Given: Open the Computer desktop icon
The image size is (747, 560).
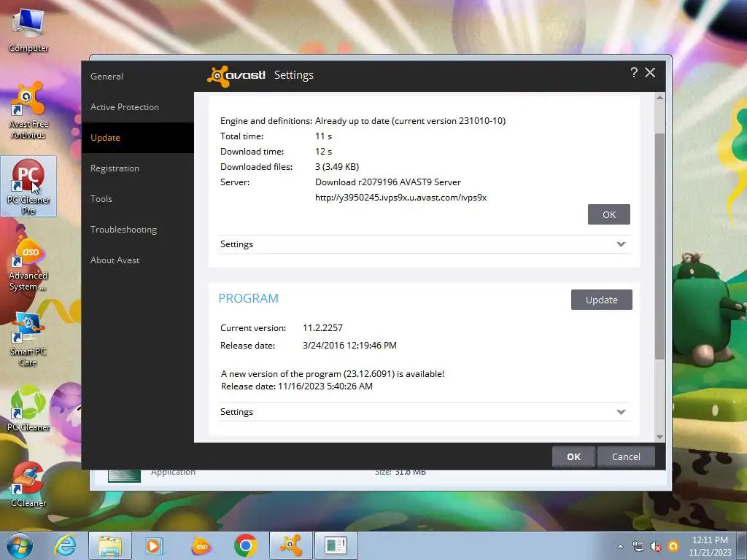Looking at the screenshot, I should [28, 30].
